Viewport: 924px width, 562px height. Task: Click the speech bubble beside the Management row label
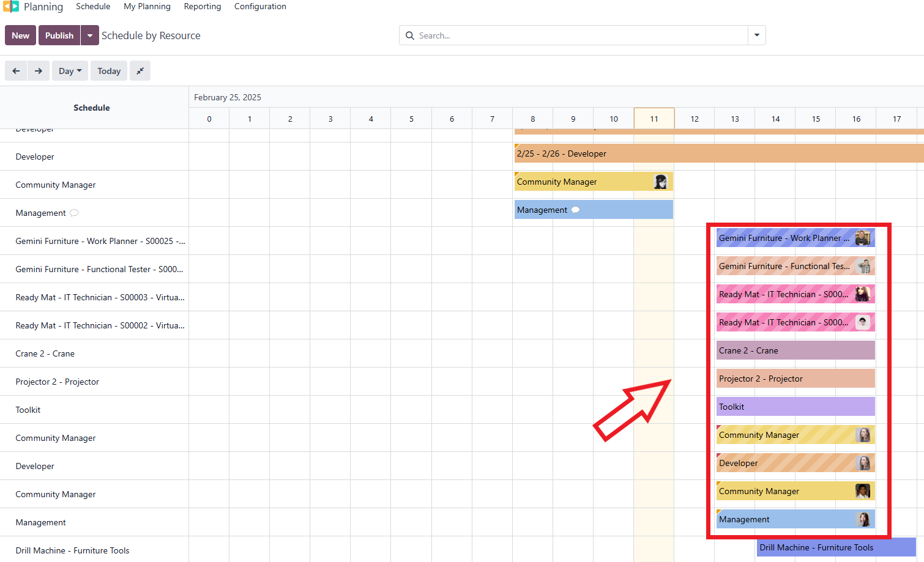(74, 213)
